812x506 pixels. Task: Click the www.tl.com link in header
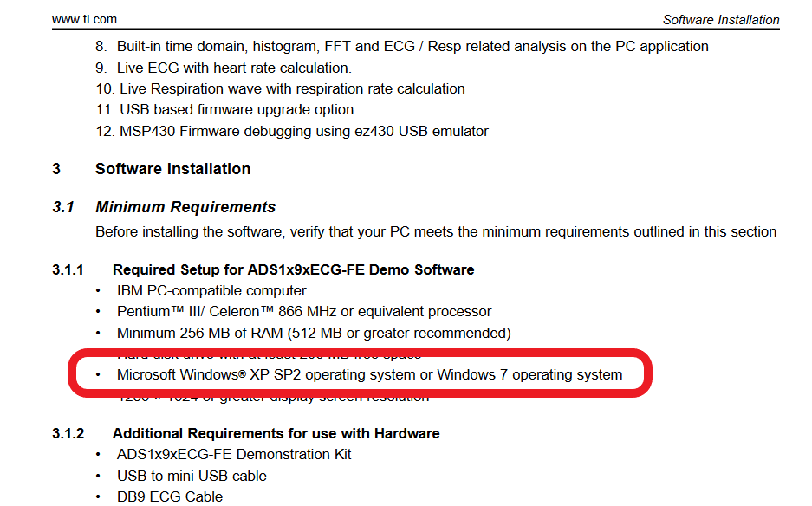(84, 19)
